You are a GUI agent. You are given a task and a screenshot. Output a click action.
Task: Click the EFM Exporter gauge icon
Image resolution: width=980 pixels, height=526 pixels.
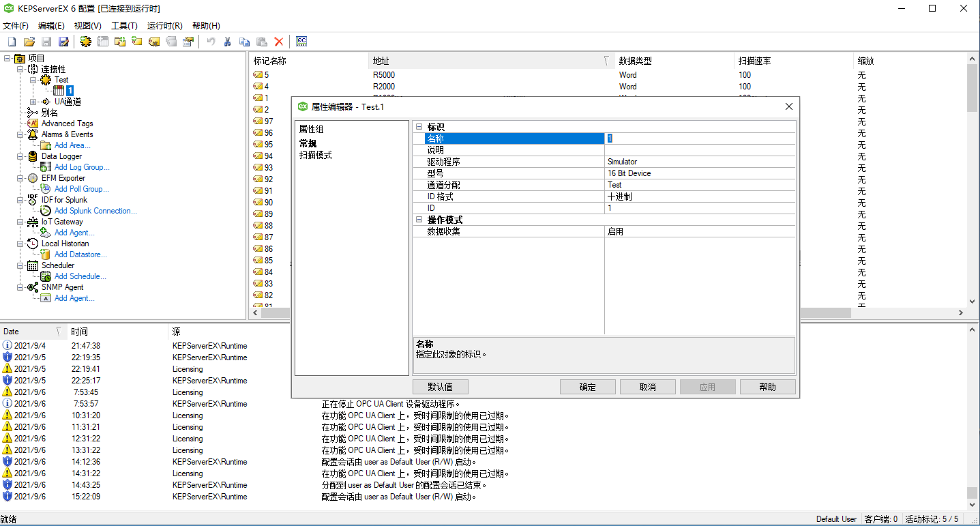point(33,178)
